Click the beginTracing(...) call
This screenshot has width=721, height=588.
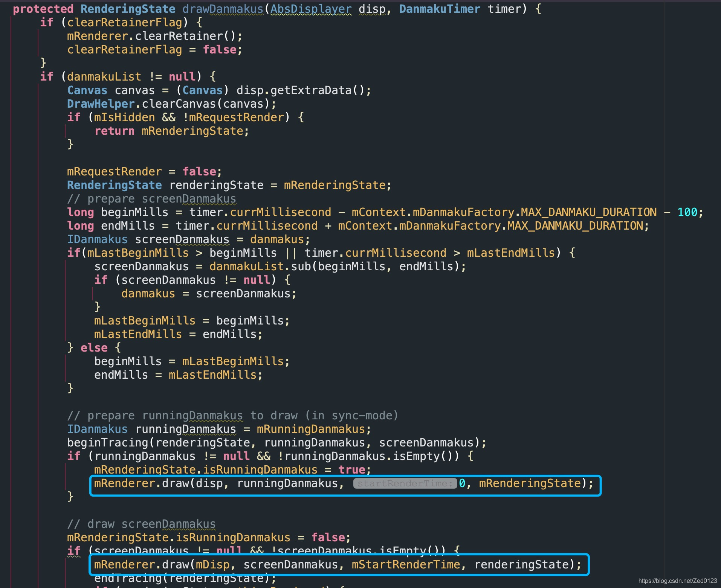(276, 443)
